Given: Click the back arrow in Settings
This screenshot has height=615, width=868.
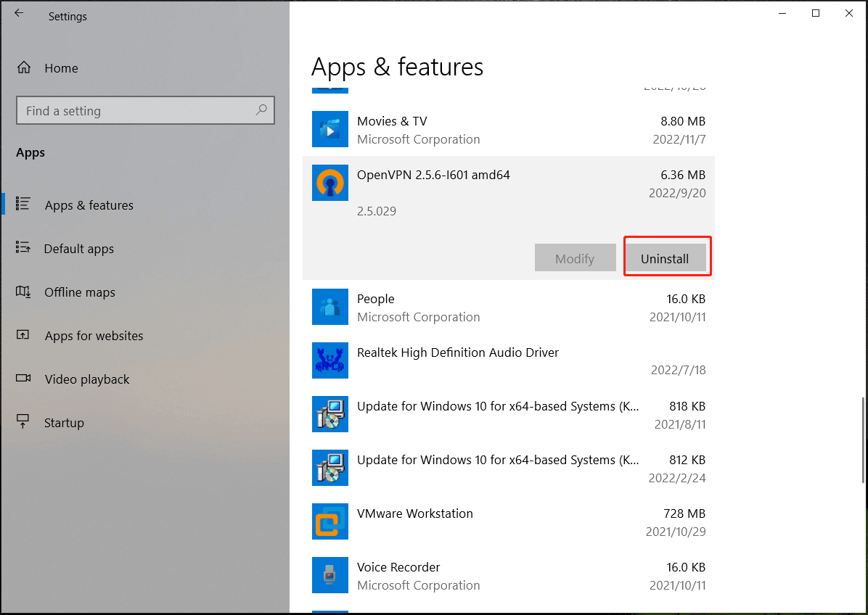Looking at the screenshot, I should (x=19, y=13).
